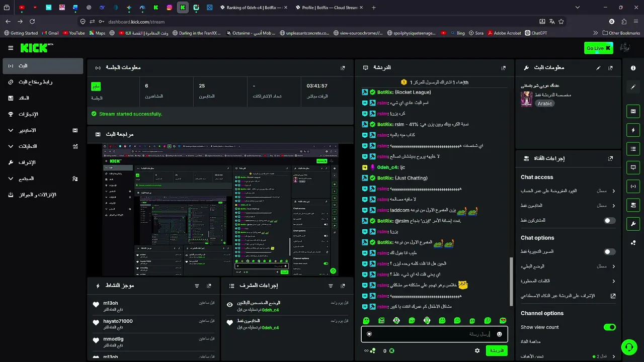Pop out the moderator actions panel (إجراءات المشرف)

[x=343, y=286]
